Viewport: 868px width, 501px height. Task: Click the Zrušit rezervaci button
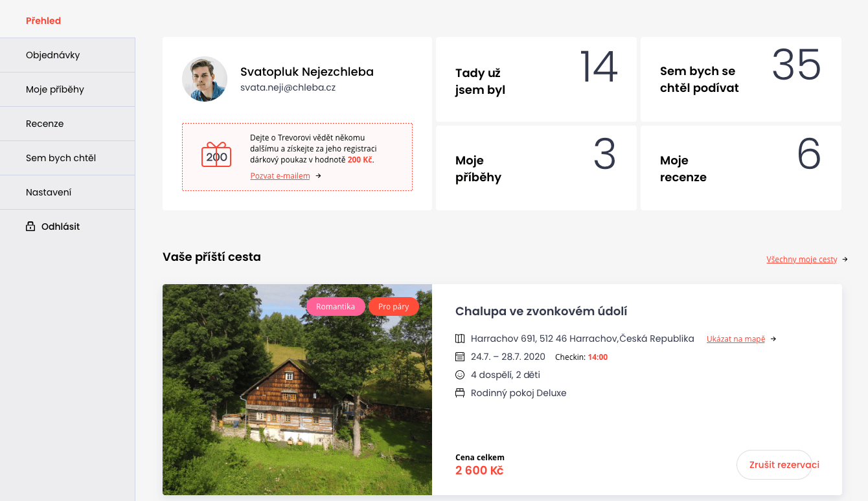[774, 465]
